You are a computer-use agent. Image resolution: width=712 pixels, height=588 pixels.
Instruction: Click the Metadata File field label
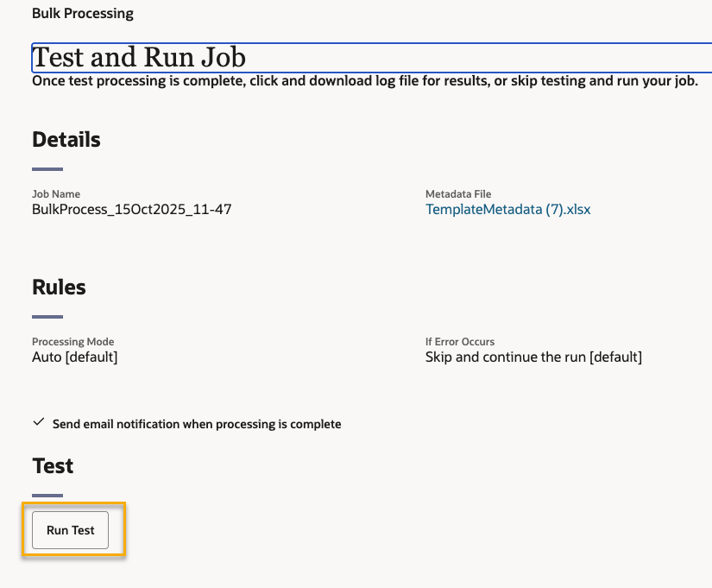(458, 194)
